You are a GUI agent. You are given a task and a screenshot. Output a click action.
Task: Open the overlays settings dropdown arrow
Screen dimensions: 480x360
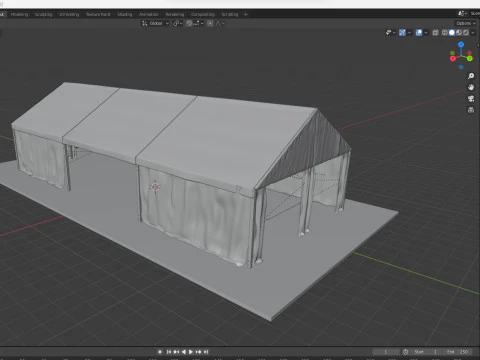pos(426,32)
